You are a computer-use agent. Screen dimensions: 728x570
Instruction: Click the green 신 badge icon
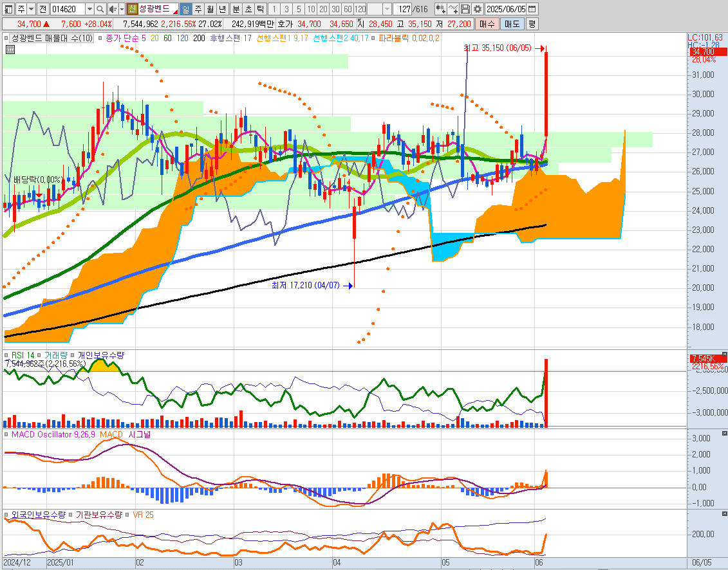click(x=132, y=9)
